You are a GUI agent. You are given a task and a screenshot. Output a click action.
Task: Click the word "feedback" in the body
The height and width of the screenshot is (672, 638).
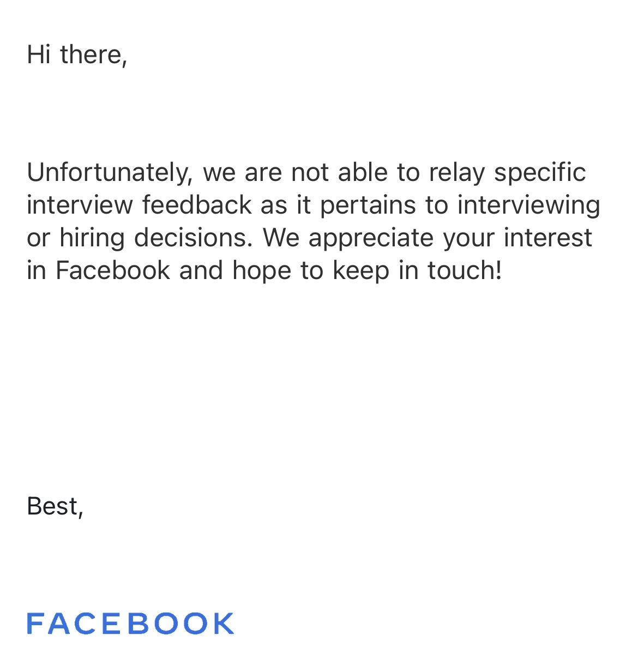[197, 205]
